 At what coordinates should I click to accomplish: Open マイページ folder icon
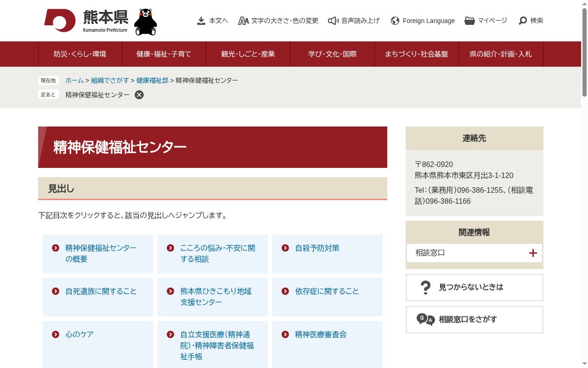tap(469, 21)
